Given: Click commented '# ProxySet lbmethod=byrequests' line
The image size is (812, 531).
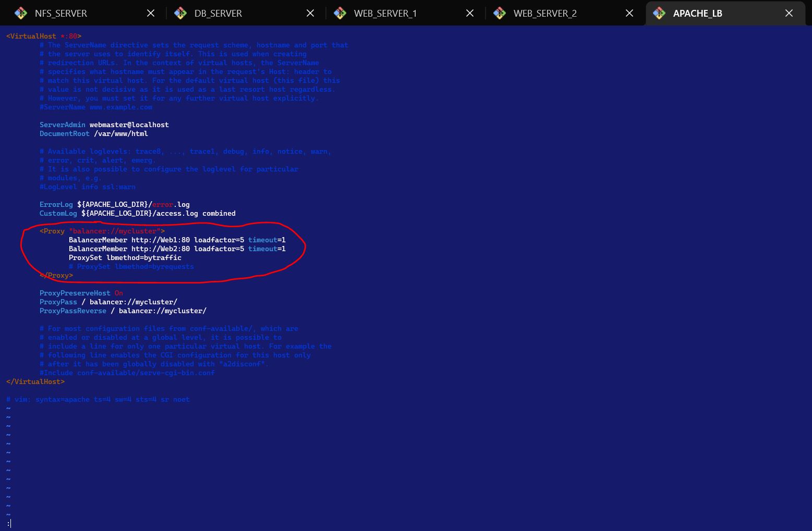Looking at the screenshot, I should click(131, 266).
